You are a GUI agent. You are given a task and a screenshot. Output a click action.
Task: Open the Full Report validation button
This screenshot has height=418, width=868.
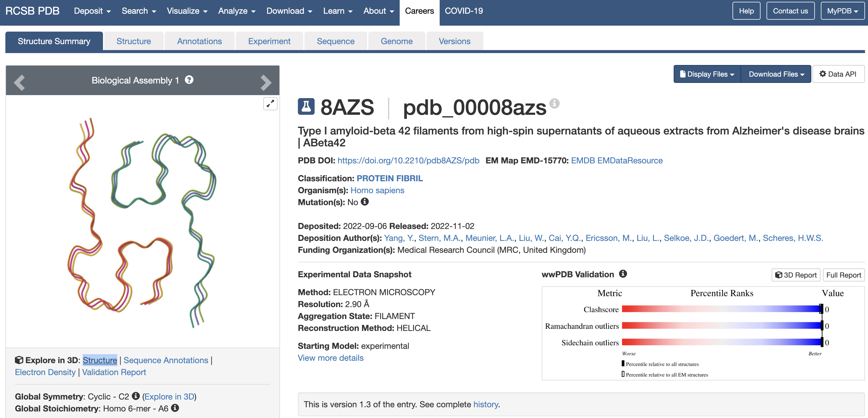click(844, 275)
